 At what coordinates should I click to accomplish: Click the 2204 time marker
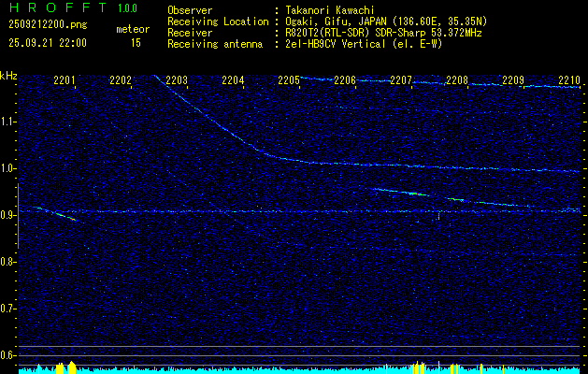(233, 80)
